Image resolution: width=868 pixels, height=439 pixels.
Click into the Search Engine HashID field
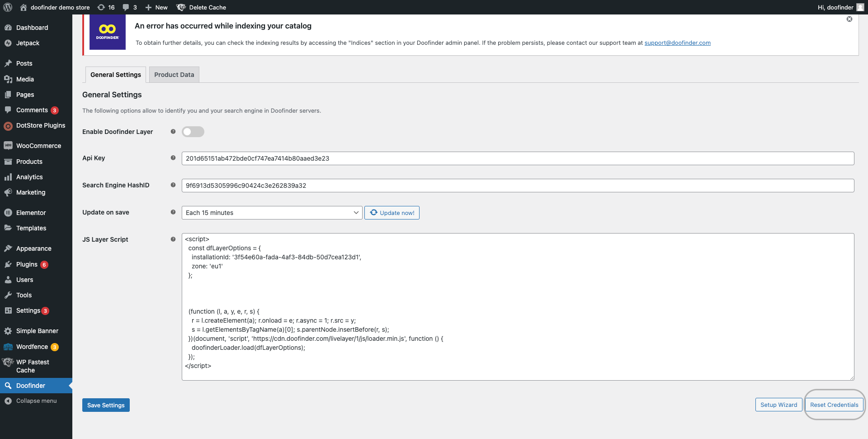[x=518, y=186]
